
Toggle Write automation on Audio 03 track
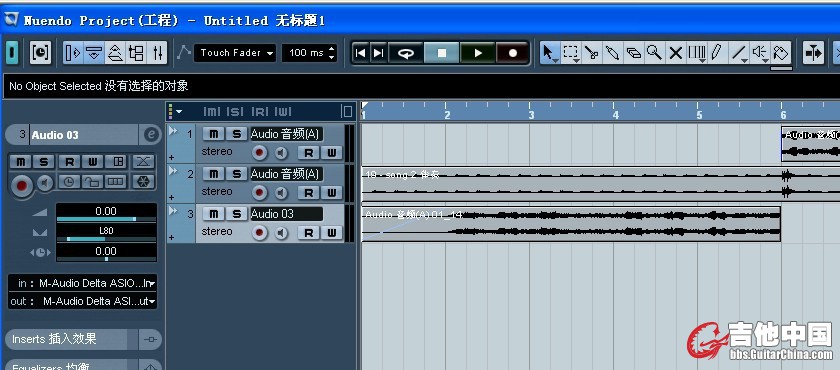click(x=332, y=232)
